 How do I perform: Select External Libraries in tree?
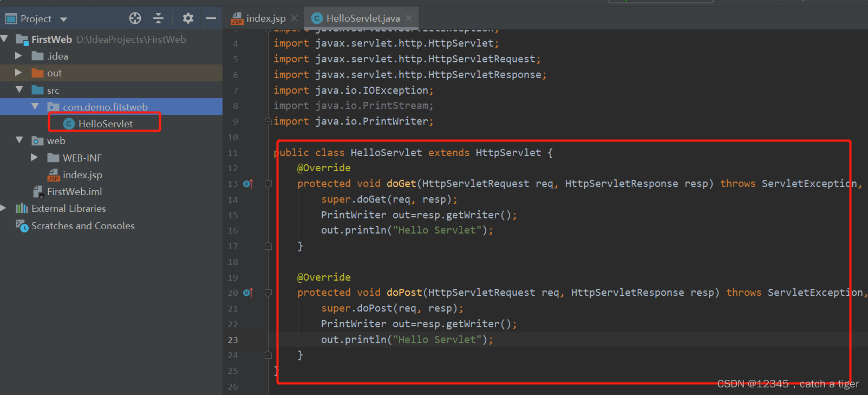tap(69, 209)
